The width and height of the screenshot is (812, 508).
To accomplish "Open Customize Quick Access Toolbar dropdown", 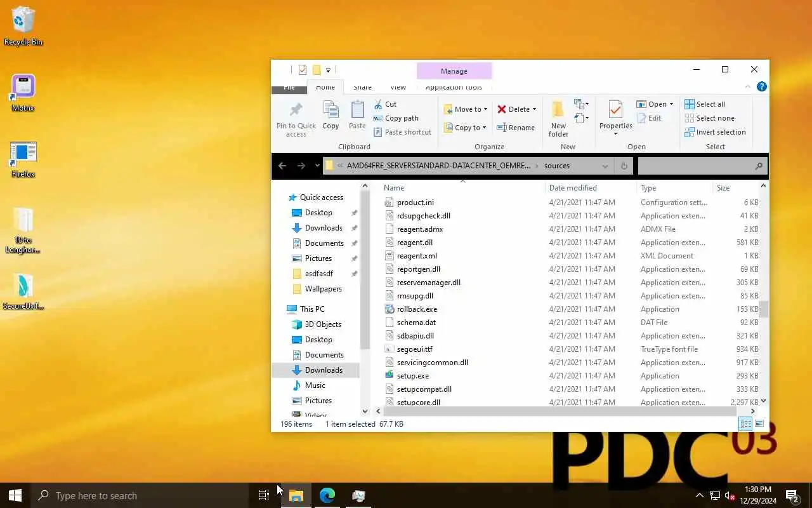I will coord(328,70).
